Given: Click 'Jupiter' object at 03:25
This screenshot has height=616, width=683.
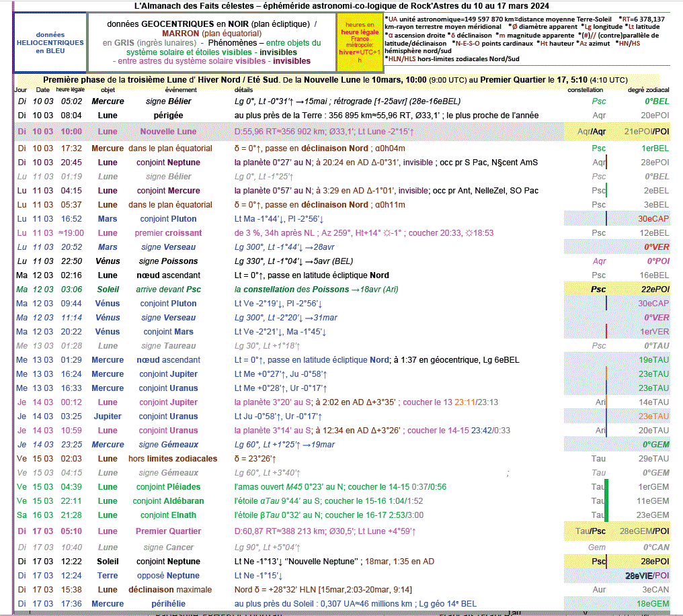Looking at the screenshot, I should pyautogui.click(x=108, y=416).
